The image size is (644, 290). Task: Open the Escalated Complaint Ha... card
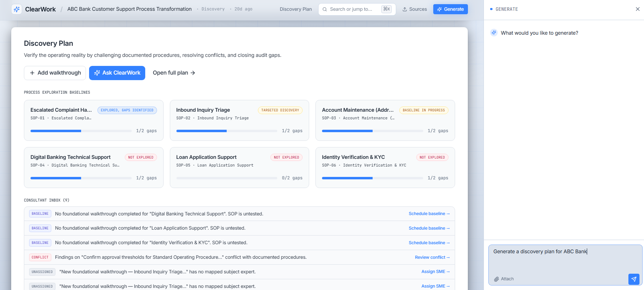click(94, 120)
